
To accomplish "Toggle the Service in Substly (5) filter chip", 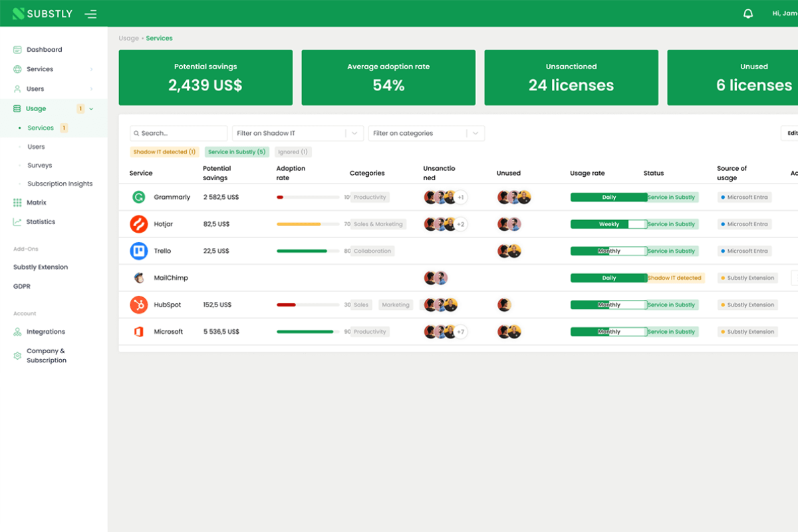I will pos(237,152).
